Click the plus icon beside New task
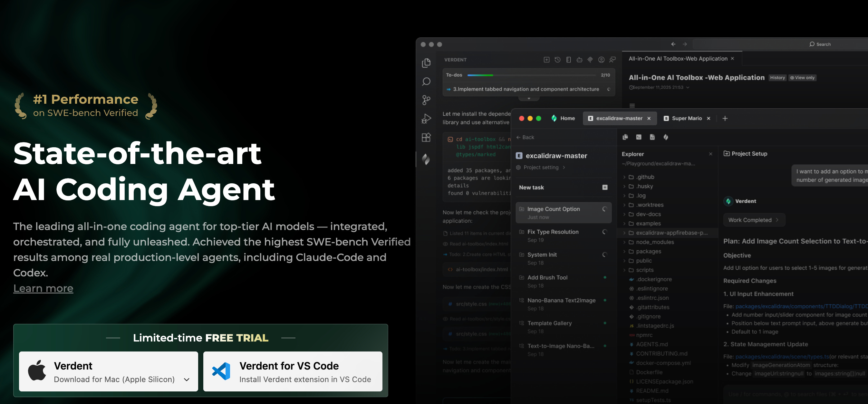This screenshot has width=868, height=404. pyautogui.click(x=605, y=188)
